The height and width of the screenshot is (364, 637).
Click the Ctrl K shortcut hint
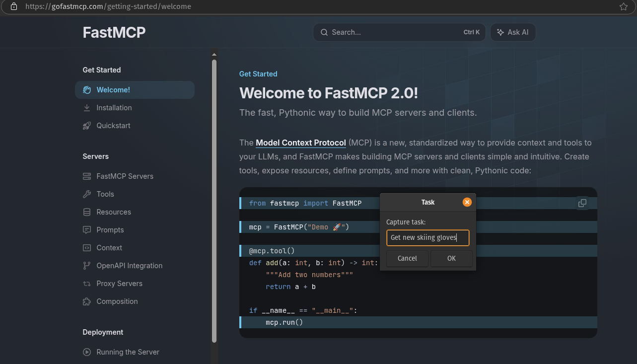[x=472, y=32]
